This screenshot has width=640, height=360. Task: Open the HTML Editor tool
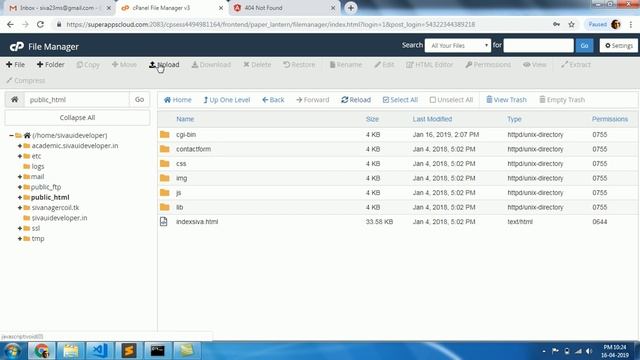pyautogui.click(x=429, y=64)
